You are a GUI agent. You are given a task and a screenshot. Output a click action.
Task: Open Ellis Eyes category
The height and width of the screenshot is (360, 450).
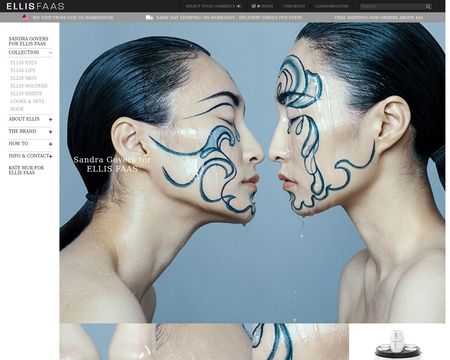[24, 63]
